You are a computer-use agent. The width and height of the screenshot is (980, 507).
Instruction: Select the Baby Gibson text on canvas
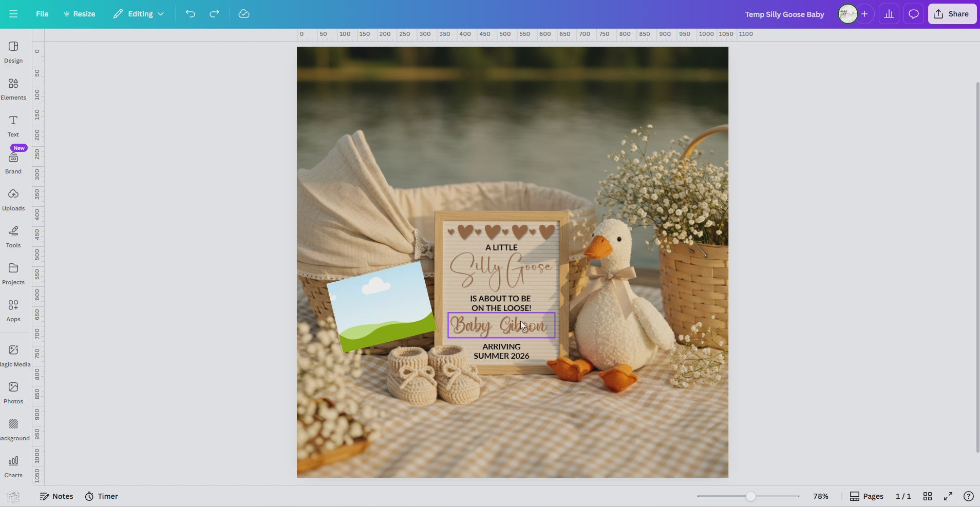pos(501,325)
